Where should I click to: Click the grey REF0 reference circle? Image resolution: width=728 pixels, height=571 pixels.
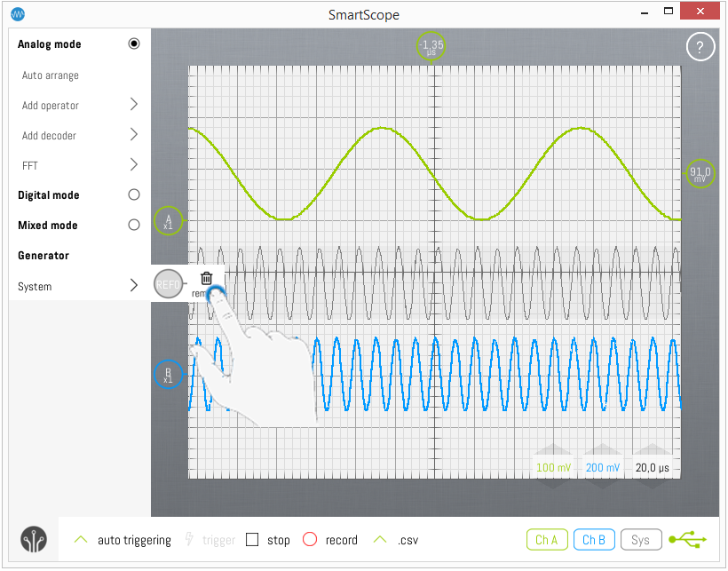pyautogui.click(x=168, y=284)
